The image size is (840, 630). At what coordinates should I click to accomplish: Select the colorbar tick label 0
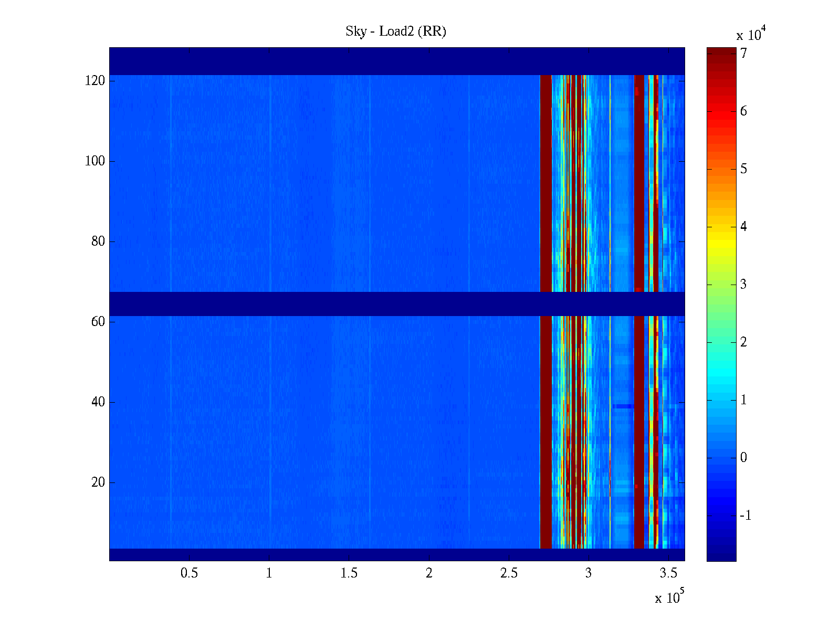[743, 458]
